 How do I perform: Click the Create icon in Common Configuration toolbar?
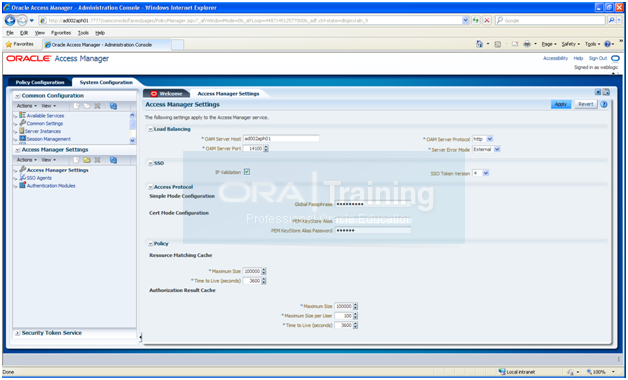click(x=76, y=106)
